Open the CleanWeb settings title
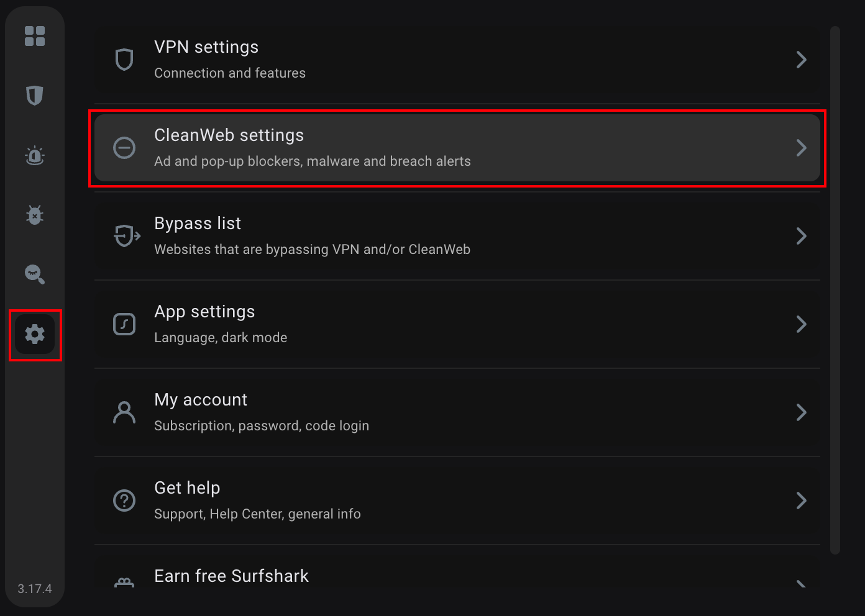Viewport: 865px width, 616px height. pyautogui.click(x=229, y=135)
